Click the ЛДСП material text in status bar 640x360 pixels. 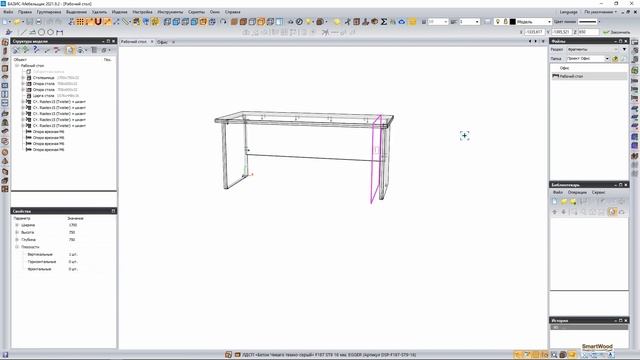(x=329, y=355)
